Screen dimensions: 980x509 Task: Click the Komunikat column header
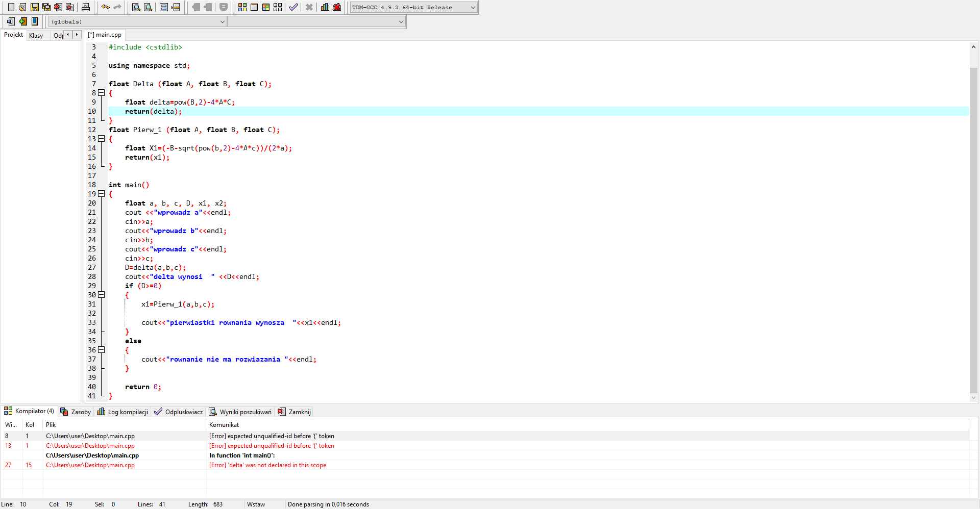[x=587, y=424]
